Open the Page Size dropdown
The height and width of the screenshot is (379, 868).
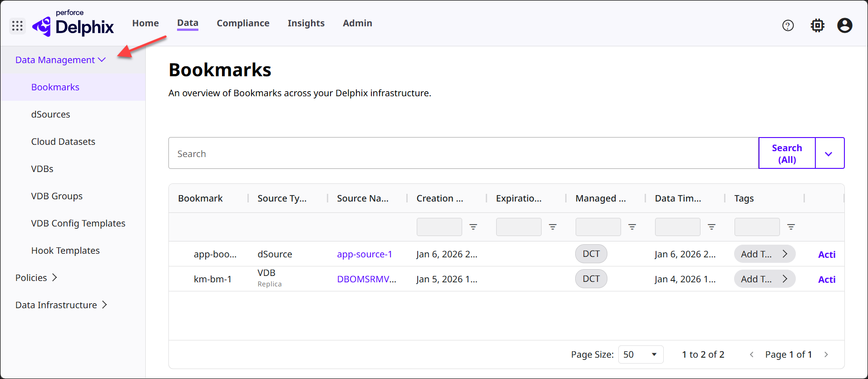point(641,354)
